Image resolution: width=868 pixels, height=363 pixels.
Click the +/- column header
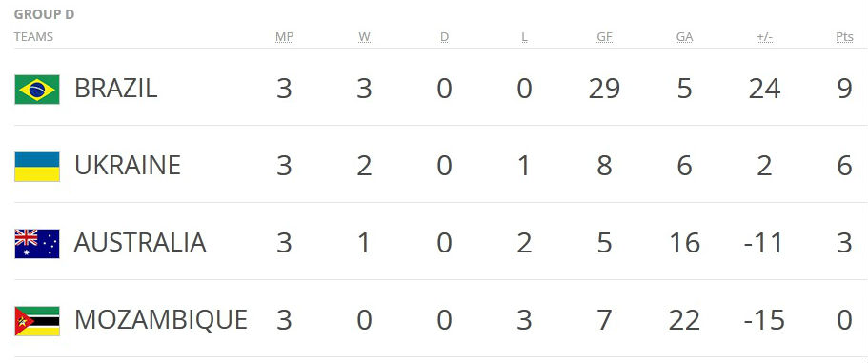point(764,37)
